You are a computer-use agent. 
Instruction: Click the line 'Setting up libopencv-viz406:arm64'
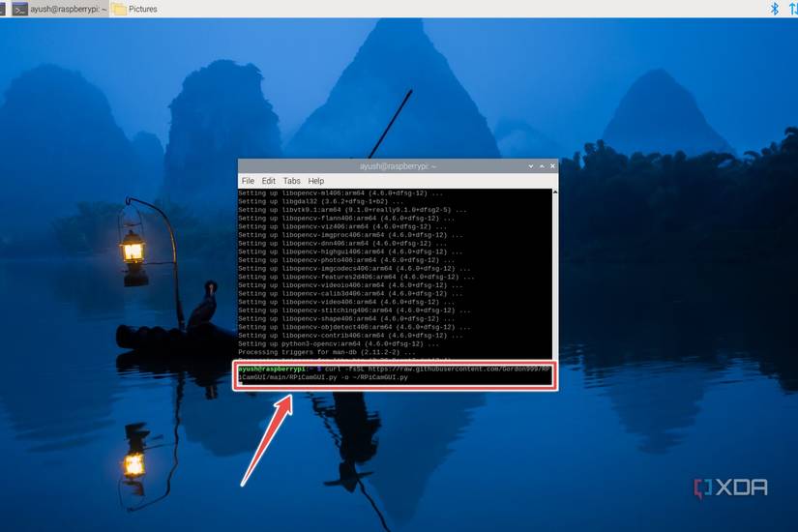pyautogui.click(x=342, y=226)
